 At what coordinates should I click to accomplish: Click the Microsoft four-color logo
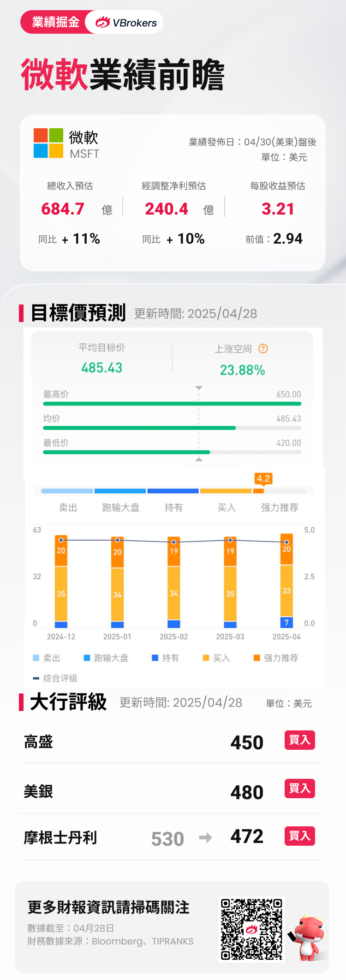click(48, 143)
